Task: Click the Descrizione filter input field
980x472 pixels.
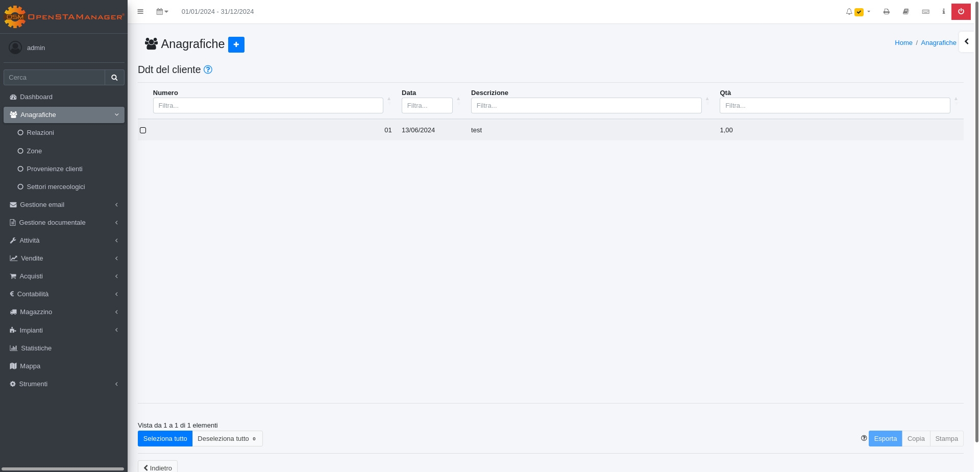Action: pyautogui.click(x=586, y=106)
